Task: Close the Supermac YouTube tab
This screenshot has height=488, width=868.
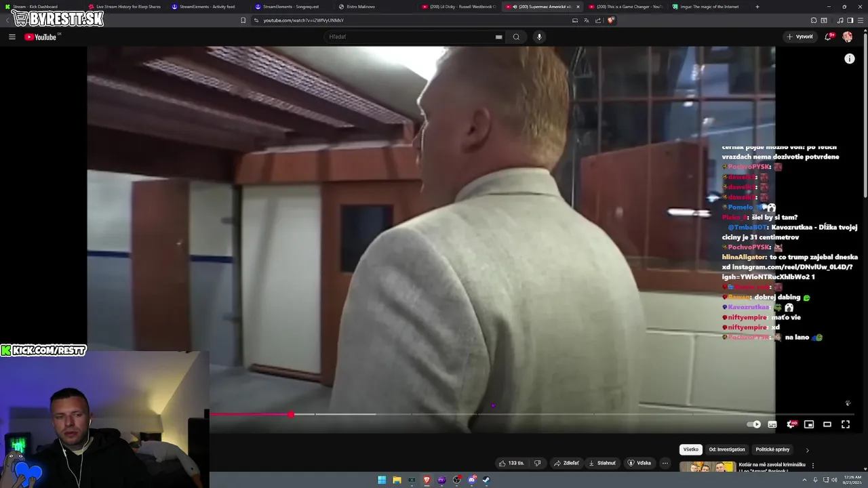Action: (x=578, y=7)
